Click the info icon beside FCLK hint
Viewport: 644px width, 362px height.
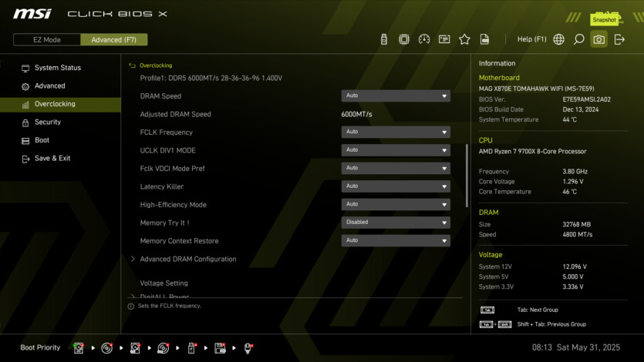[130, 307]
